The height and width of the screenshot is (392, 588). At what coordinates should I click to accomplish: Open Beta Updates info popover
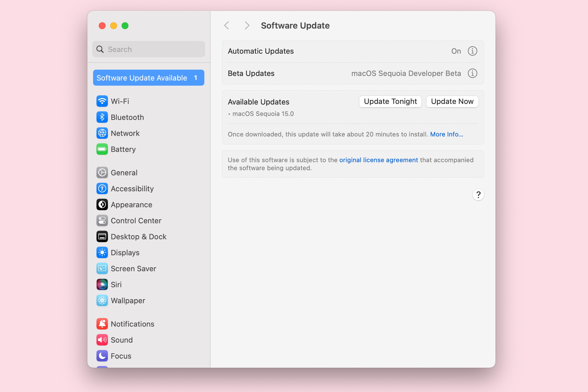[472, 73]
